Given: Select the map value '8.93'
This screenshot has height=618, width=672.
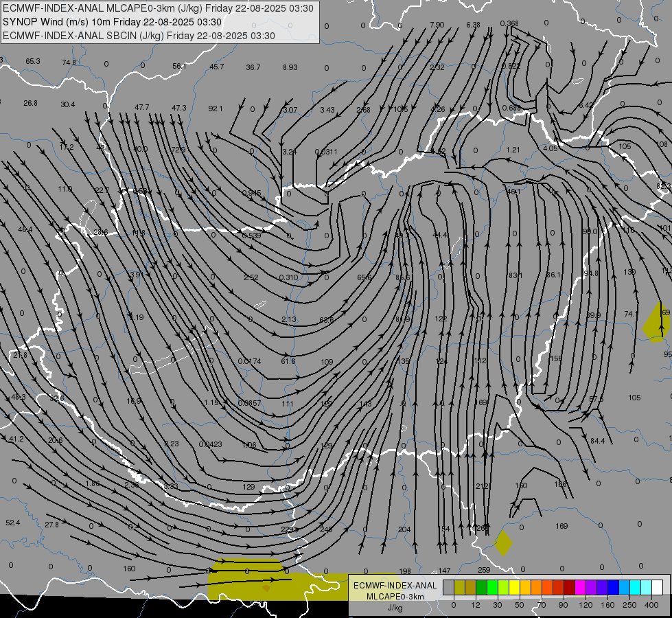Looking at the screenshot, I should pyautogui.click(x=290, y=67).
